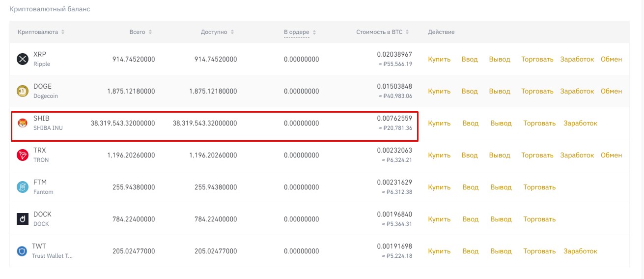Click Обмен in the XRP row
This screenshot has width=644, height=279.
pos(612,59)
